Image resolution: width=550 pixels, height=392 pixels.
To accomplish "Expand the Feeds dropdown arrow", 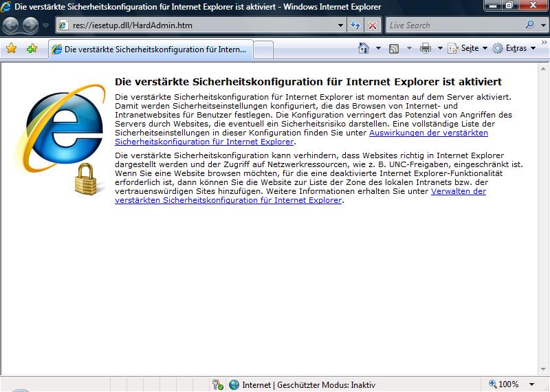I will pos(409,48).
